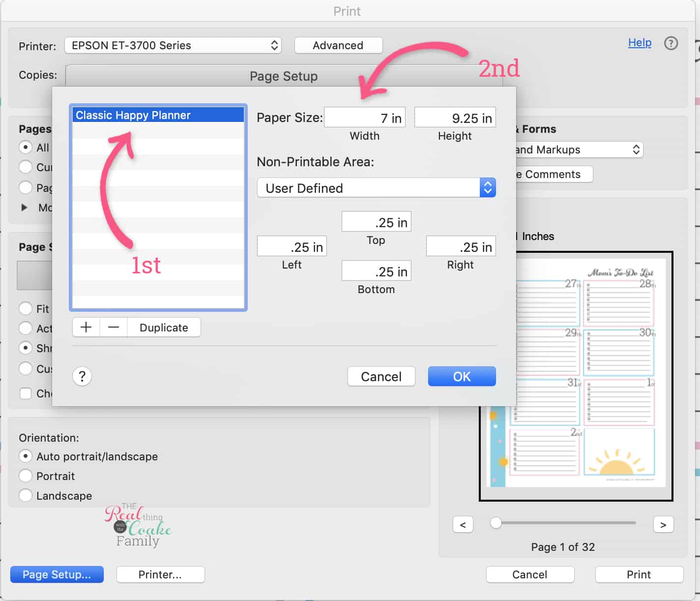Click the Right margin field
The width and height of the screenshot is (700, 601).
pos(461,247)
